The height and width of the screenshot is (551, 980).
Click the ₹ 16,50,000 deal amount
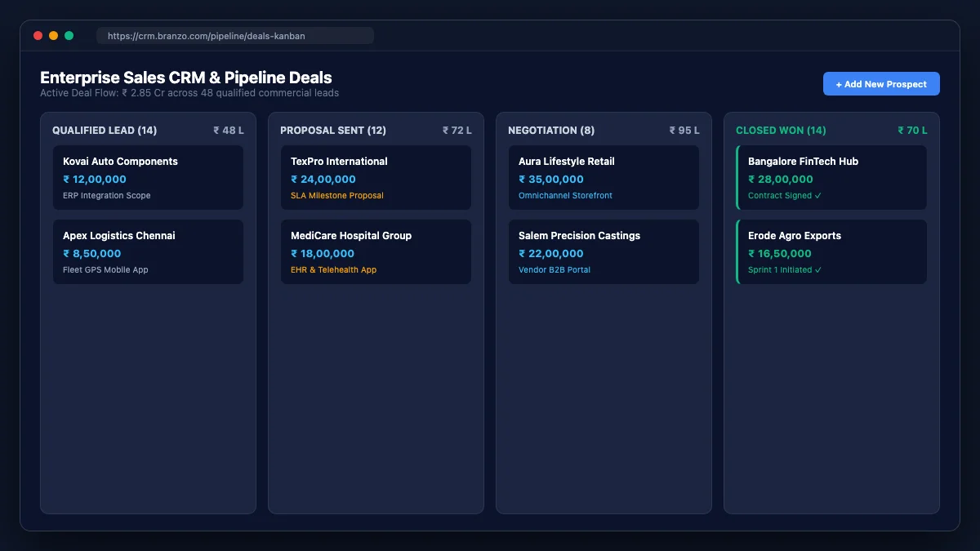click(780, 254)
